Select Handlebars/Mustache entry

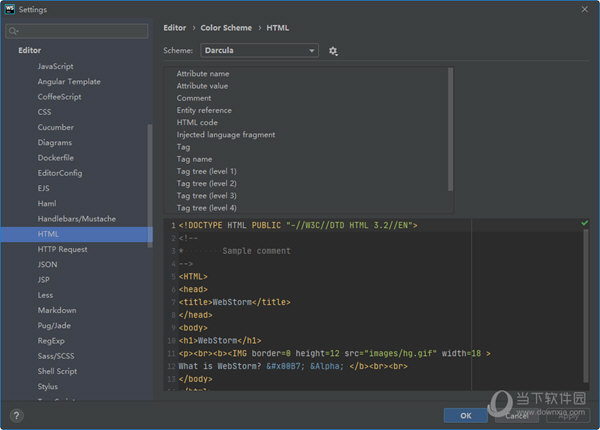point(77,219)
